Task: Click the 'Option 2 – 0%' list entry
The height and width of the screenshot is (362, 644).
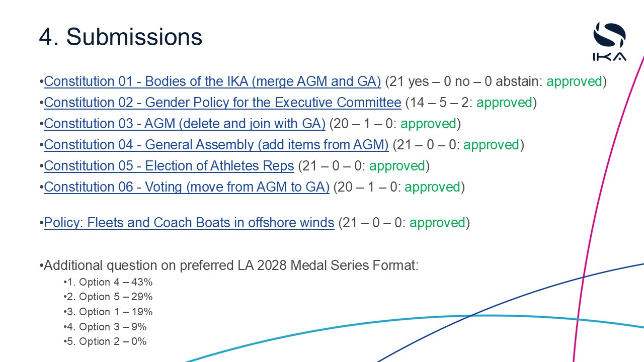Action: [107, 341]
